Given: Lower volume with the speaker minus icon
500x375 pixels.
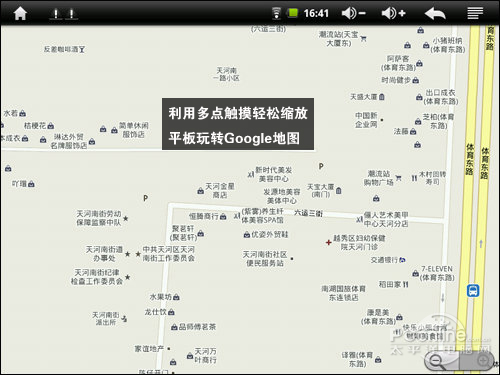Looking at the screenshot, I should click(354, 13).
